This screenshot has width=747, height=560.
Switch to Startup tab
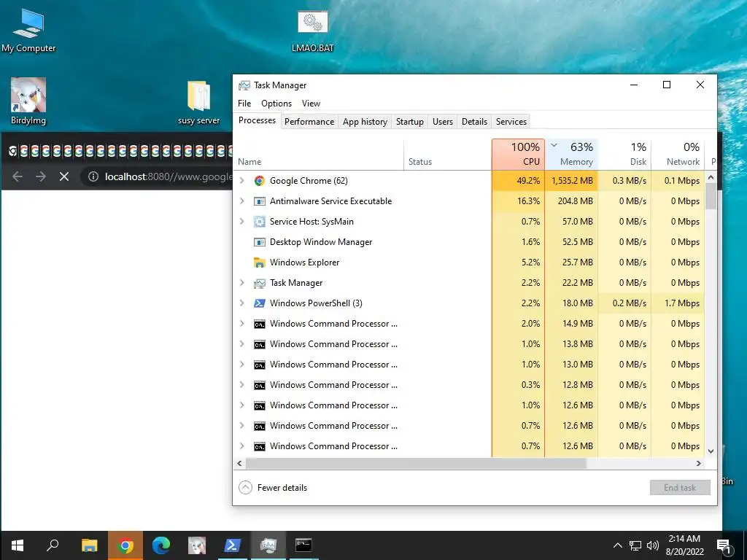[410, 122]
